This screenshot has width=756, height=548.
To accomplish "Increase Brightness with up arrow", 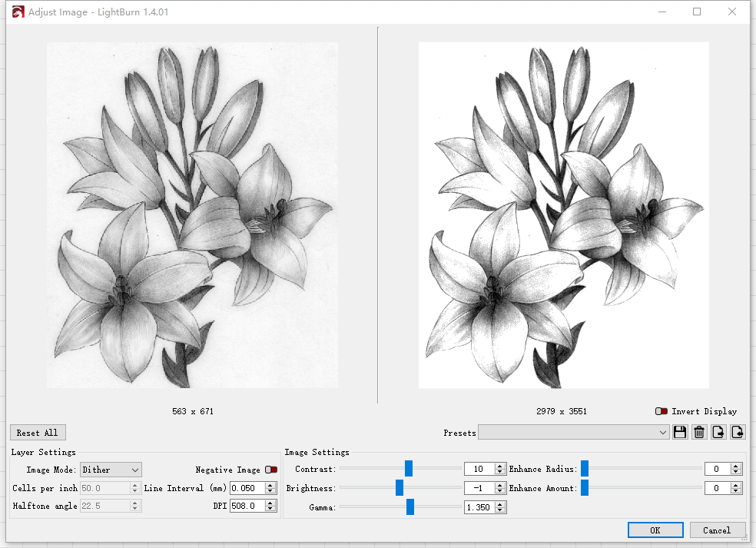I will click(500, 485).
